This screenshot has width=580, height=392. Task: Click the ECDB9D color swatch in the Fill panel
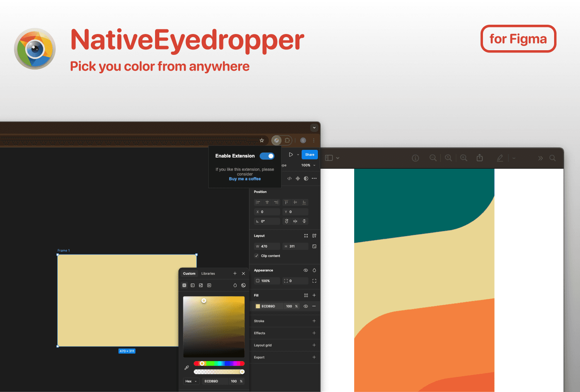tap(258, 306)
